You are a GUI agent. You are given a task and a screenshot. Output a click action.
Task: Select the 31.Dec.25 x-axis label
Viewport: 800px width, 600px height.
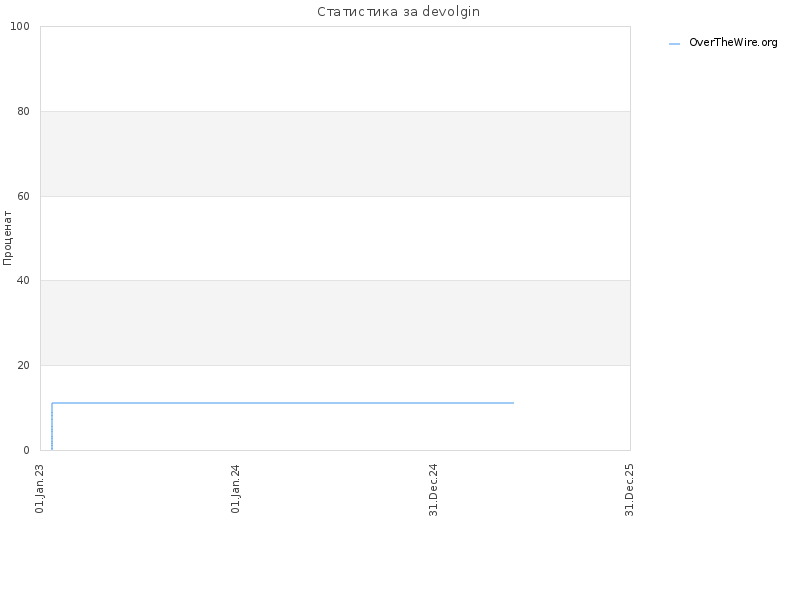629,490
